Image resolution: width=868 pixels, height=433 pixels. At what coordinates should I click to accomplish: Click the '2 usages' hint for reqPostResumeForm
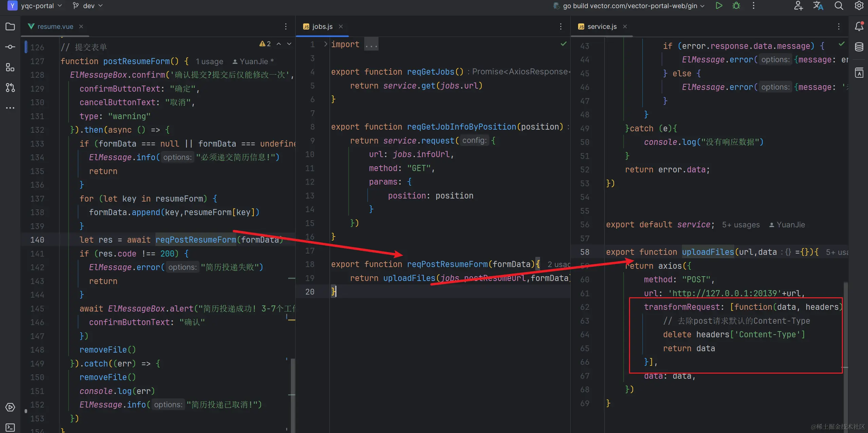559,264
